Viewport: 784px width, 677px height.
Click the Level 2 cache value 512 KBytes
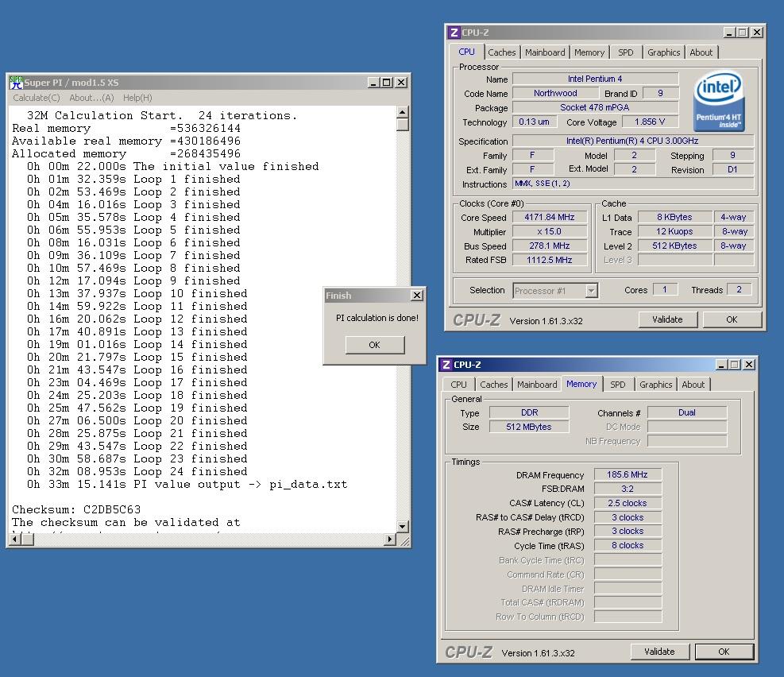pos(674,246)
